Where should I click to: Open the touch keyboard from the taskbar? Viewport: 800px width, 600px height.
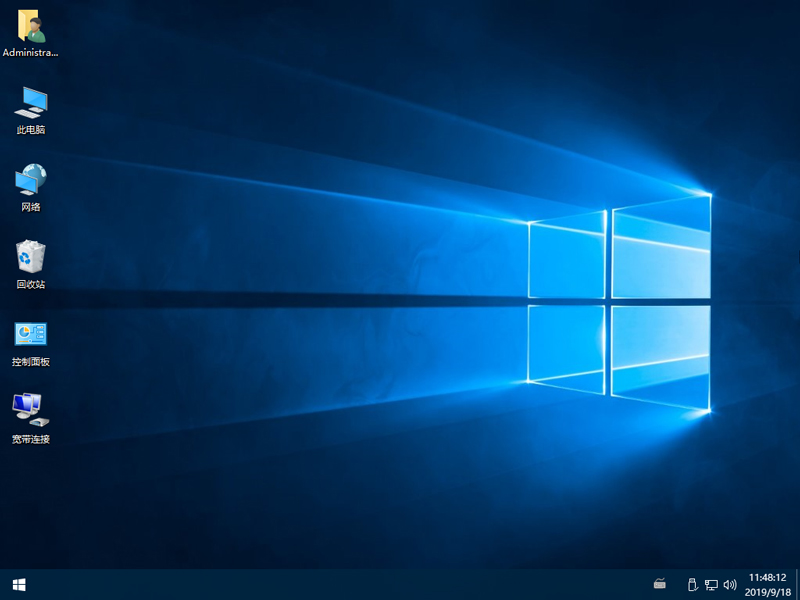point(659,584)
